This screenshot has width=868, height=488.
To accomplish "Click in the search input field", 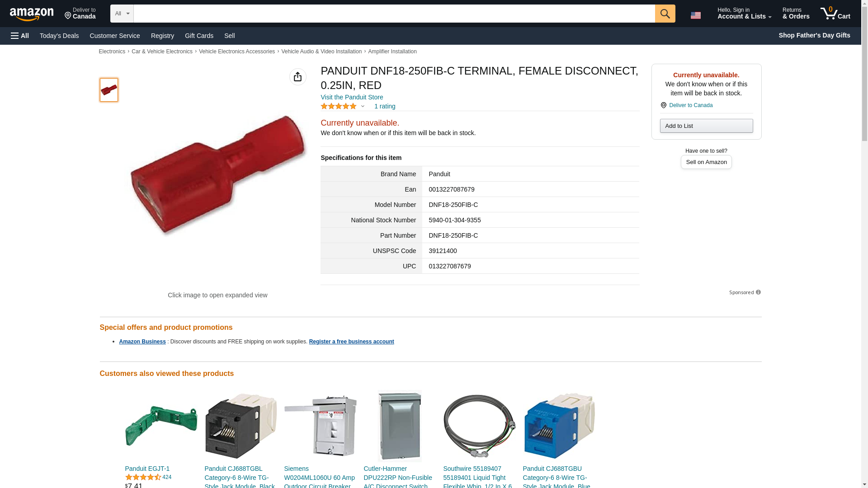I will pyautogui.click(x=394, y=14).
